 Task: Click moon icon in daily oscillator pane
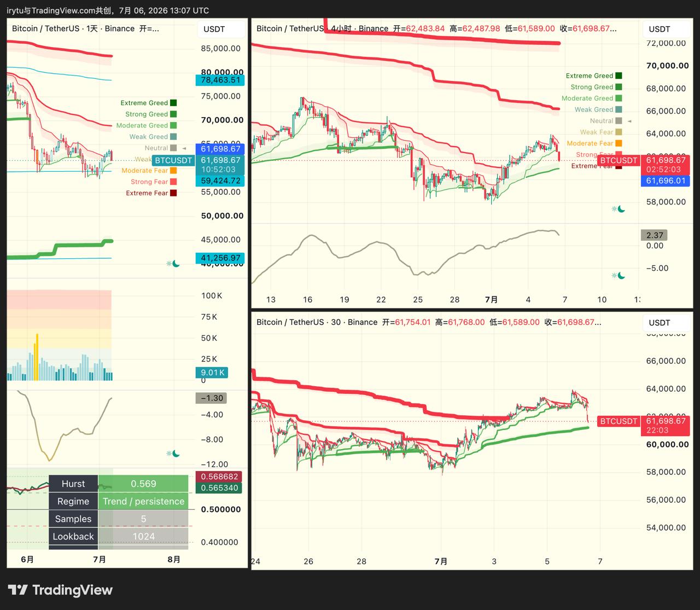176,454
